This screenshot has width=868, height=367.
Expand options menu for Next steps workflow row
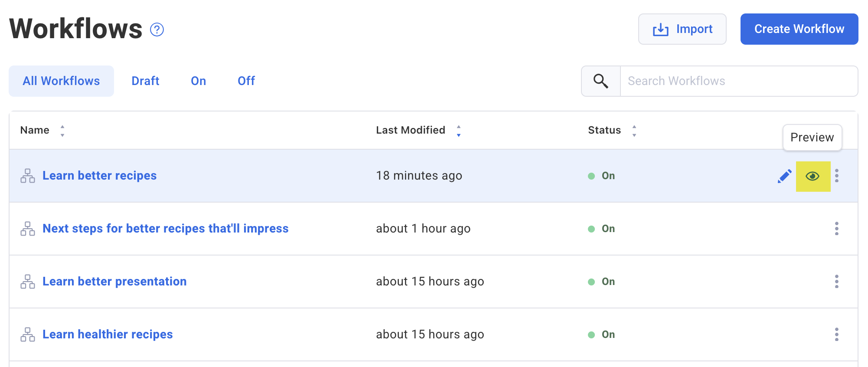[x=836, y=229]
